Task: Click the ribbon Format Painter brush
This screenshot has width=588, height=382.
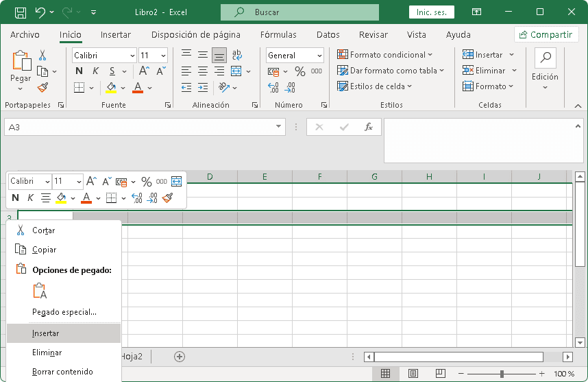Action: click(42, 87)
